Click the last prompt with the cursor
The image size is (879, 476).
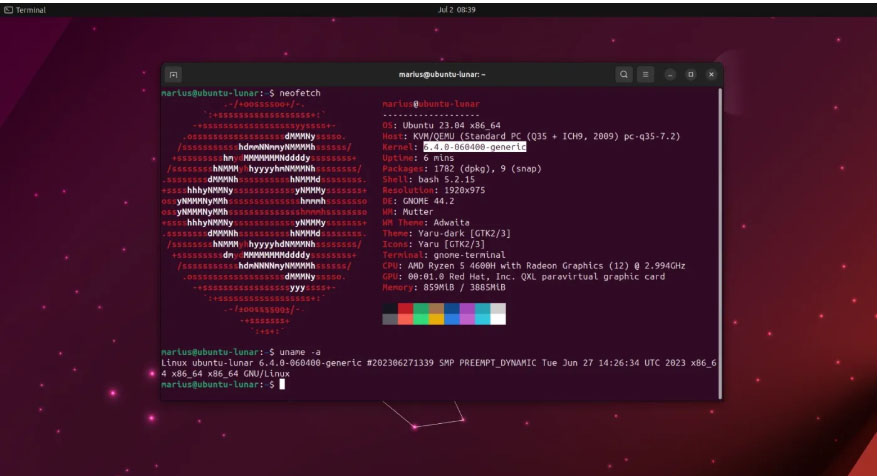[223, 385]
